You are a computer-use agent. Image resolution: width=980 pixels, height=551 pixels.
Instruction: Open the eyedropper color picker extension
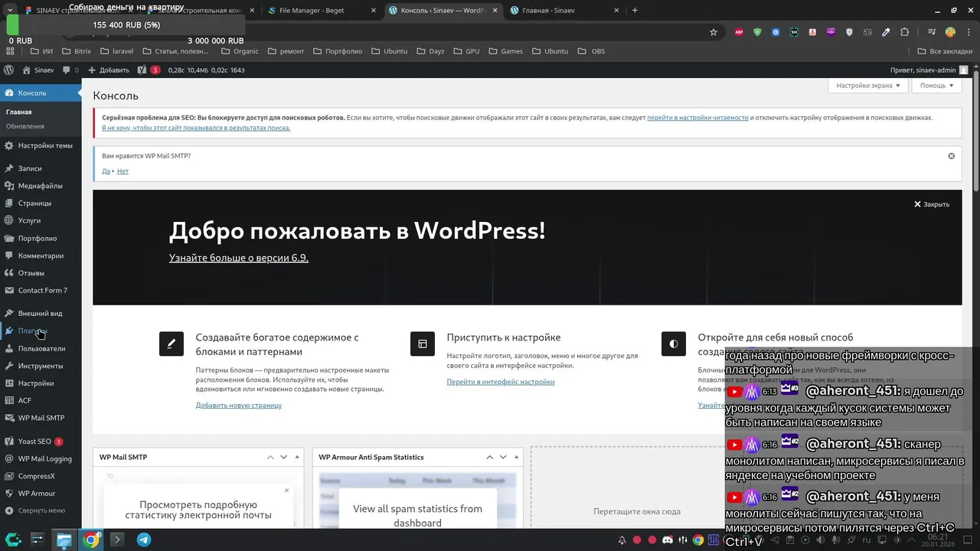[886, 32]
